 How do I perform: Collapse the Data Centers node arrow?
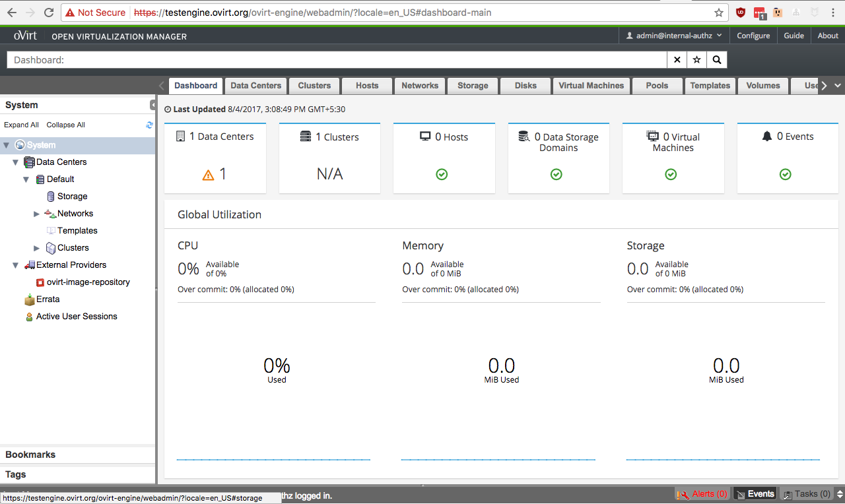(15, 162)
